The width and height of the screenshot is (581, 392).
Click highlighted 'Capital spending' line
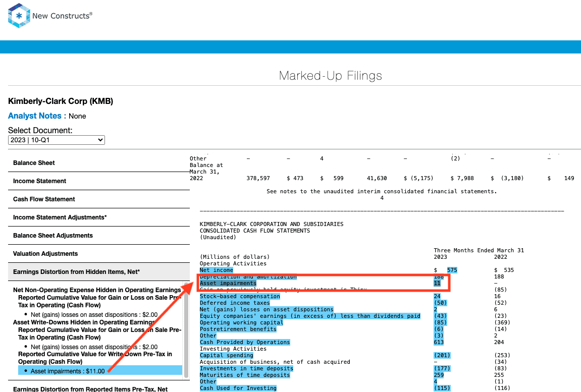point(227,355)
